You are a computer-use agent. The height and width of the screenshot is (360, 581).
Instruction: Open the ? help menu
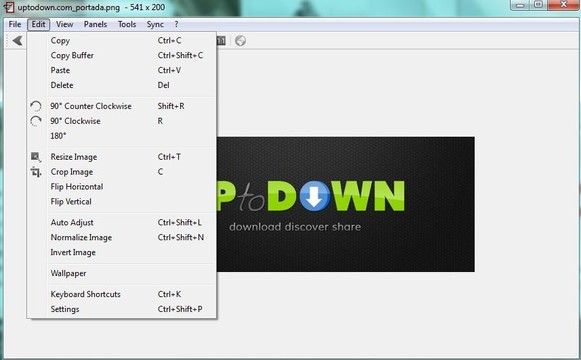tap(176, 24)
